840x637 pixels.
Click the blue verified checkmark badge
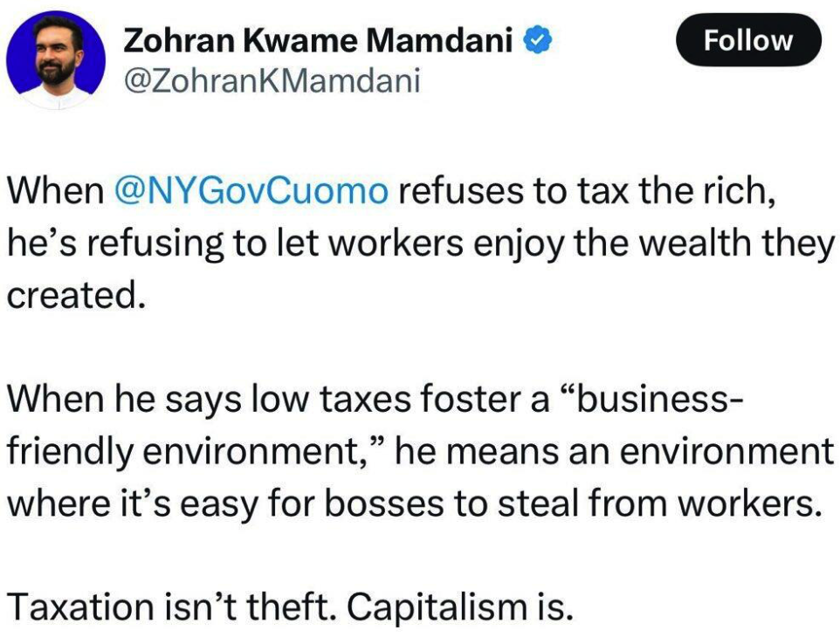pyautogui.click(x=534, y=40)
